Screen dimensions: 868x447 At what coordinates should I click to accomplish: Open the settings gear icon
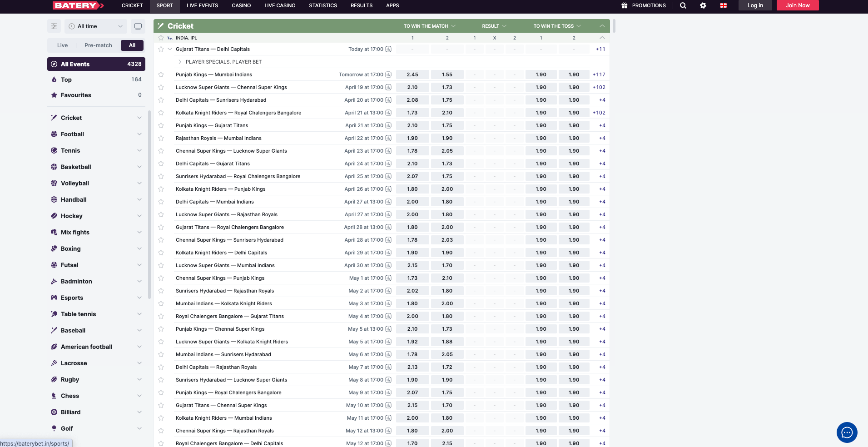pyautogui.click(x=703, y=5)
